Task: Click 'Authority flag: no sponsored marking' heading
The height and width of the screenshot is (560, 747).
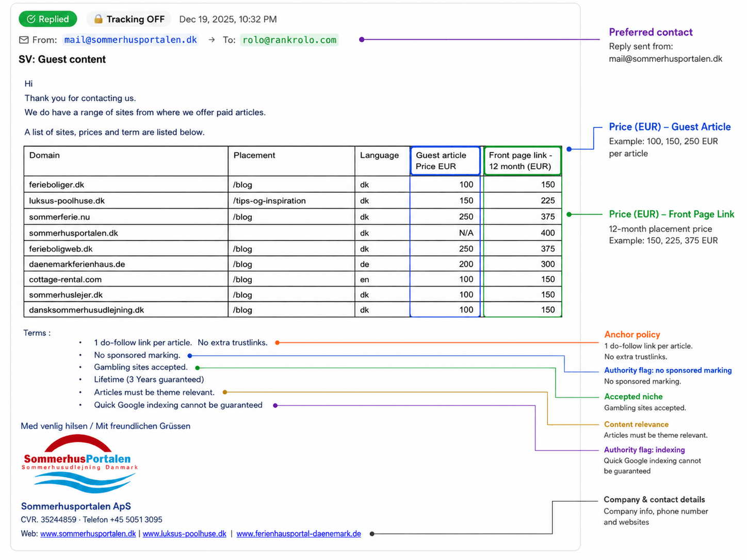Action: (668, 370)
